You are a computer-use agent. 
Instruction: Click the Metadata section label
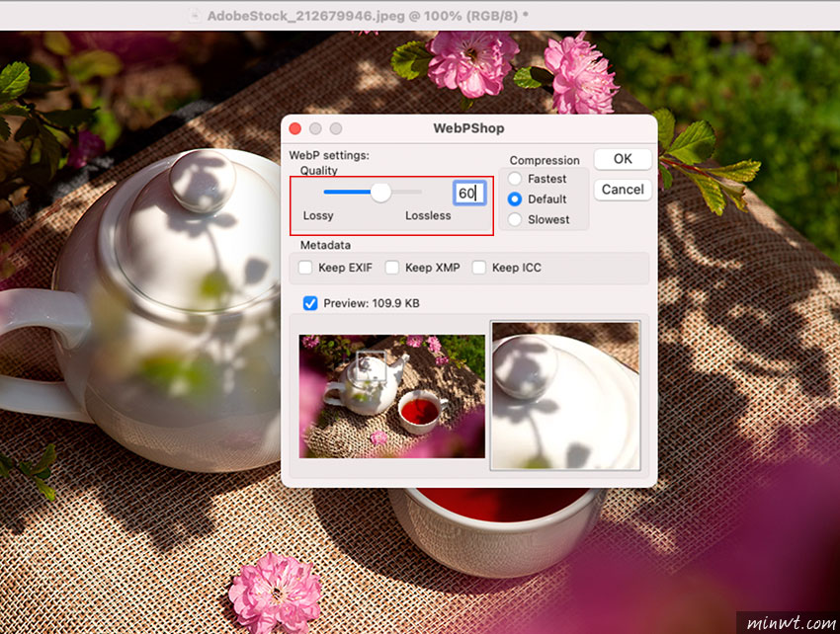pos(325,245)
